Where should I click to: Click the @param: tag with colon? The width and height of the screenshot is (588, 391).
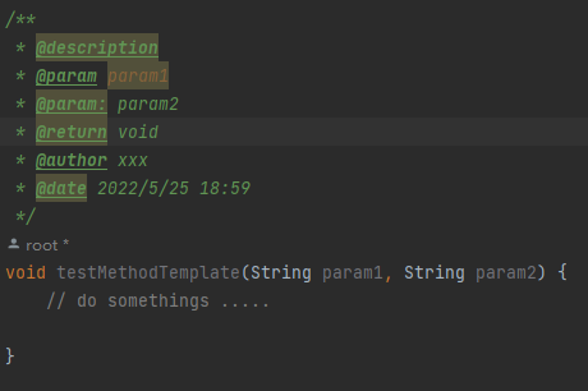tap(71, 104)
